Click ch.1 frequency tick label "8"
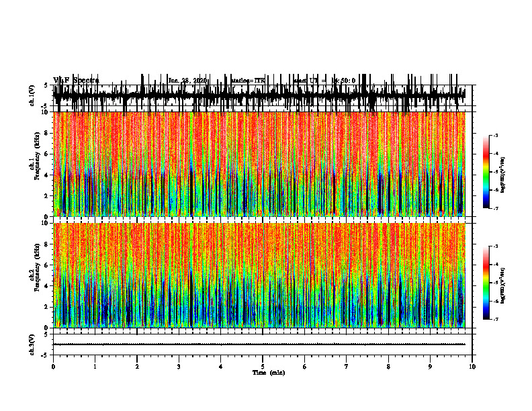This screenshot has width=532, height=411. click(47, 133)
